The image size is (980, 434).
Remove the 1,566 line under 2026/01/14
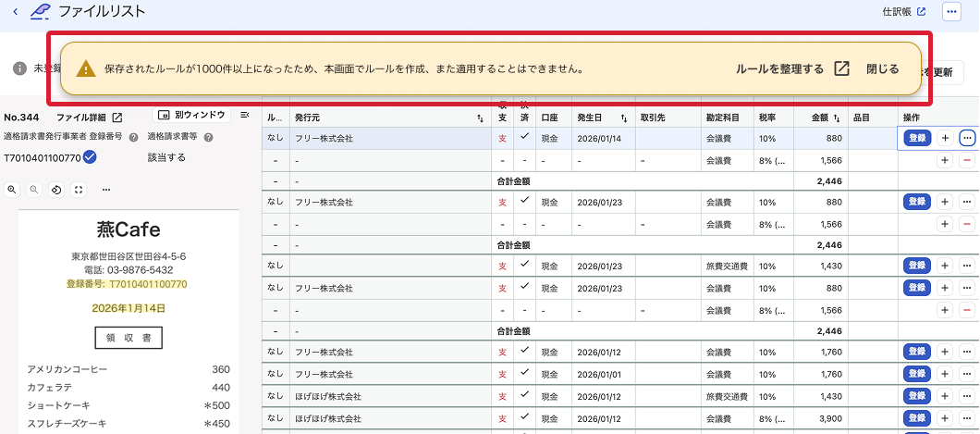pos(967,161)
